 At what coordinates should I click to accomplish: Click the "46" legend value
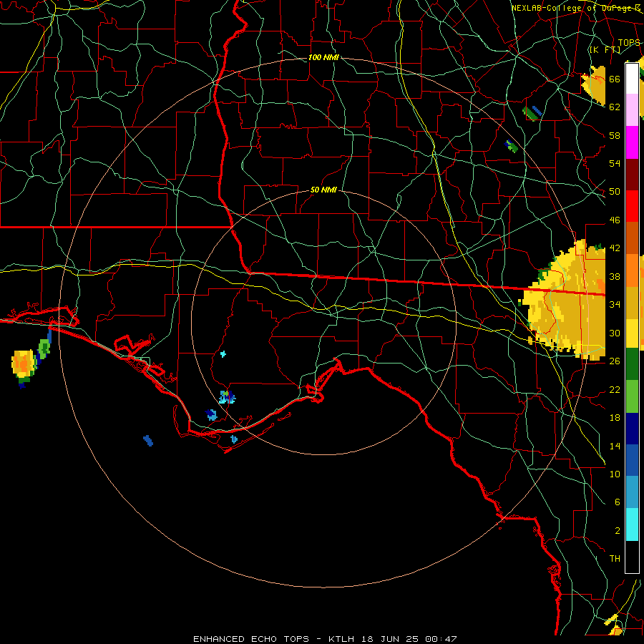(x=615, y=220)
